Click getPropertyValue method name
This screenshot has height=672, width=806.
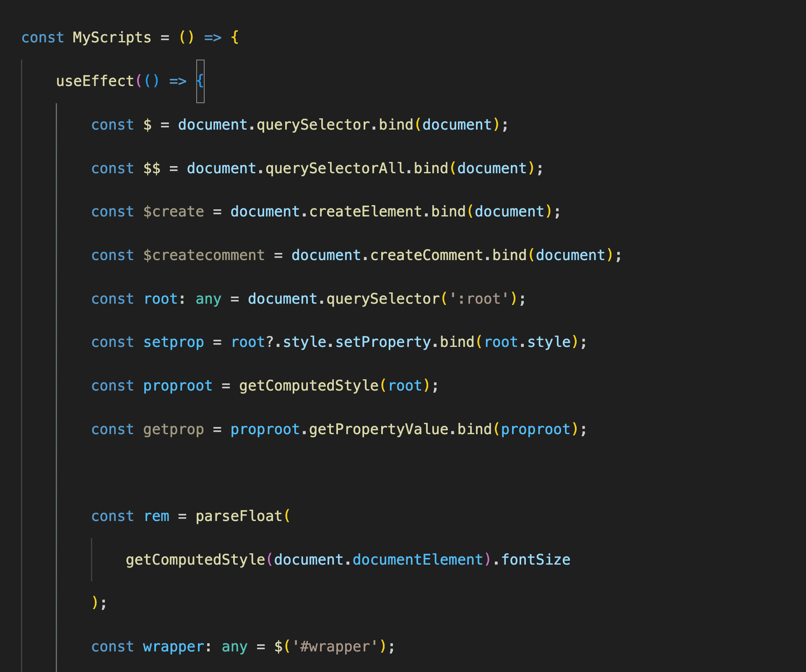[378, 429]
